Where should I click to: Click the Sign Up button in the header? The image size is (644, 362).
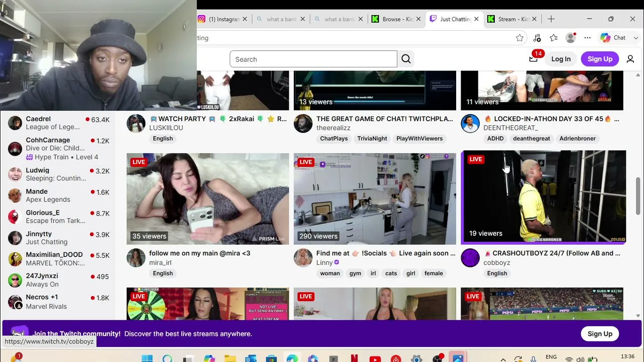[x=600, y=59]
